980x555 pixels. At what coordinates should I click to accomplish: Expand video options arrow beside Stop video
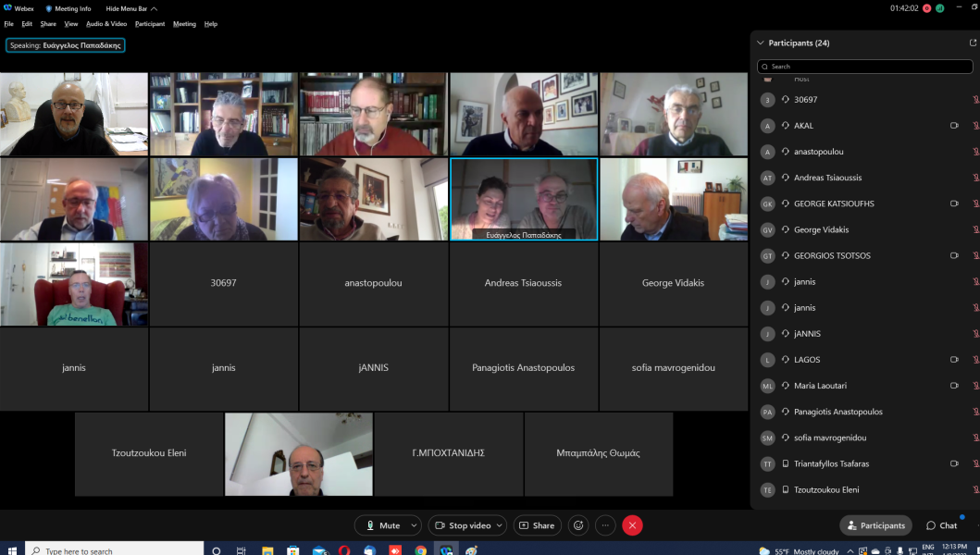[500, 525]
